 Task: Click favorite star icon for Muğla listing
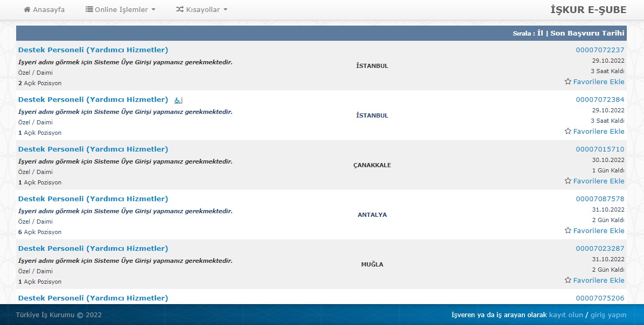[x=568, y=280]
